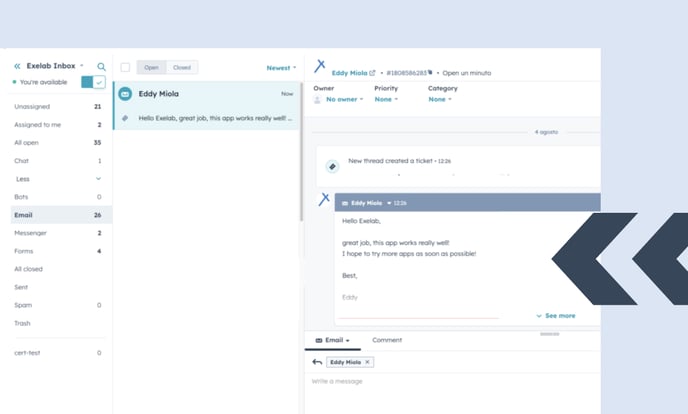This screenshot has height=414, width=688.
Task: Collapse the sidebar list using Less
Action: pos(23,178)
